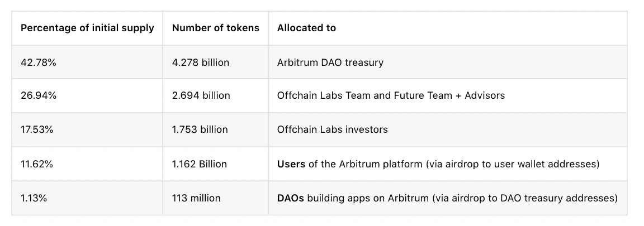Click the 'Allocated to' column header
The width and height of the screenshot is (644, 226).
tap(448, 28)
